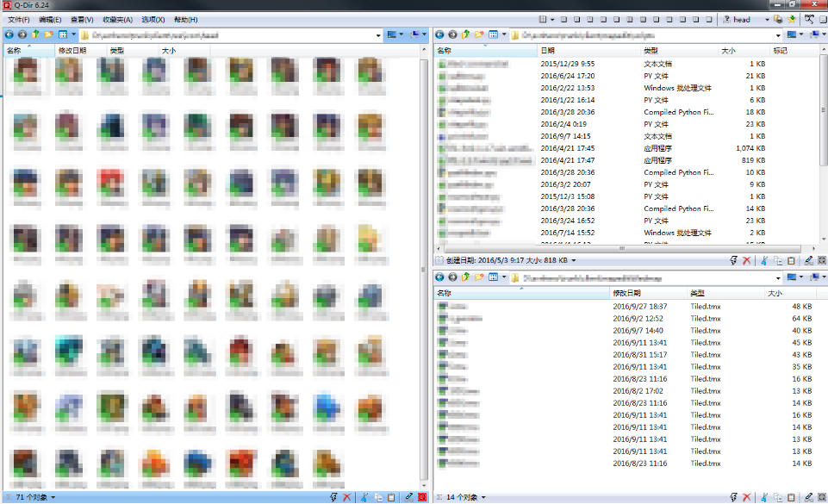Viewport: 828px width, 504px height.
Task: Click new folder icon in lower-right pane
Action: tap(479, 277)
